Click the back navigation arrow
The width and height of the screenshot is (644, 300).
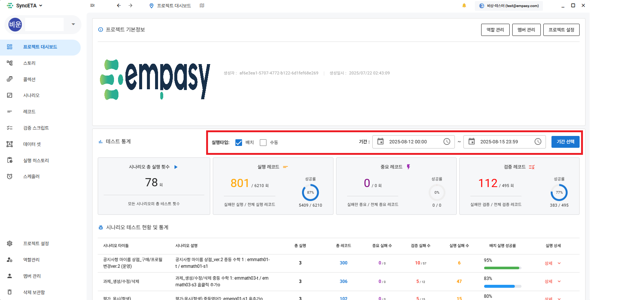[x=119, y=6]
